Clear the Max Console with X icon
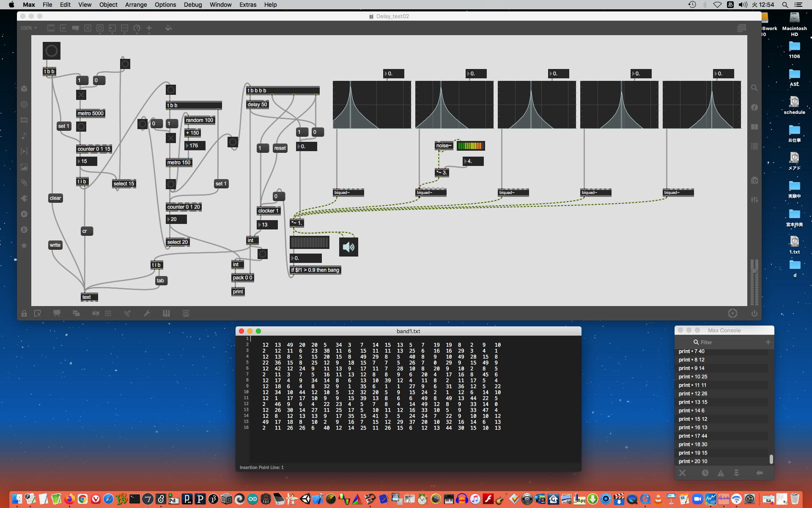Image resolution: width=812 pixels, height=508 pixels. [682, 473]
